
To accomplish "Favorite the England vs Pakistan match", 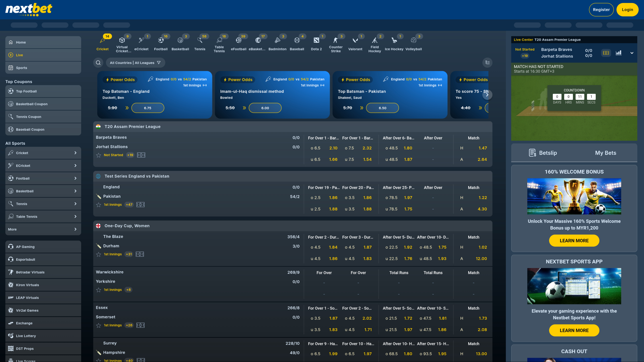I will click(x=99, y=205).
